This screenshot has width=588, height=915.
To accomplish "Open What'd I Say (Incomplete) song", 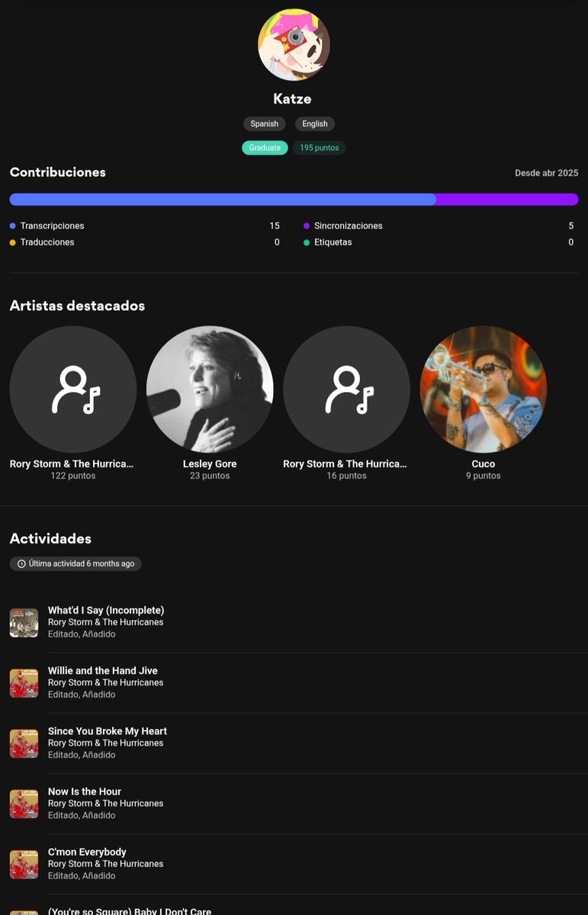I will pos(106,610).
